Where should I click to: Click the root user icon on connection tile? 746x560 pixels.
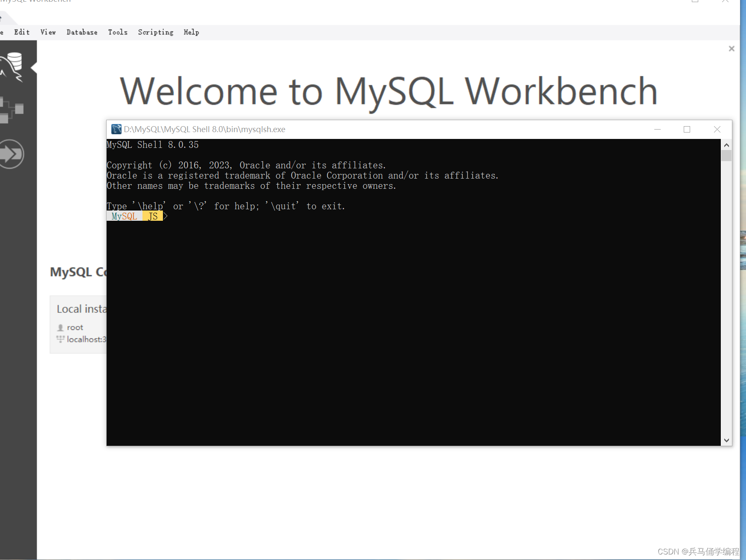coord(61,327)
